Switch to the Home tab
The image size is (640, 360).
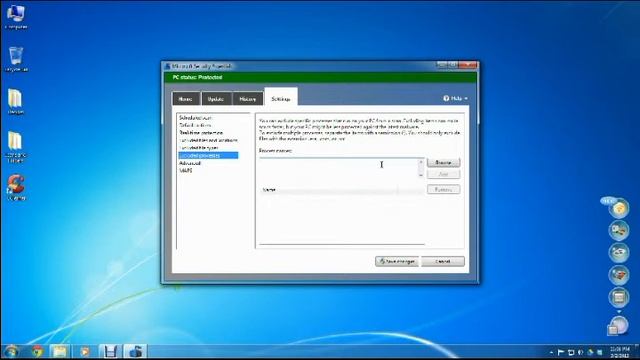(x=186, y=99)
